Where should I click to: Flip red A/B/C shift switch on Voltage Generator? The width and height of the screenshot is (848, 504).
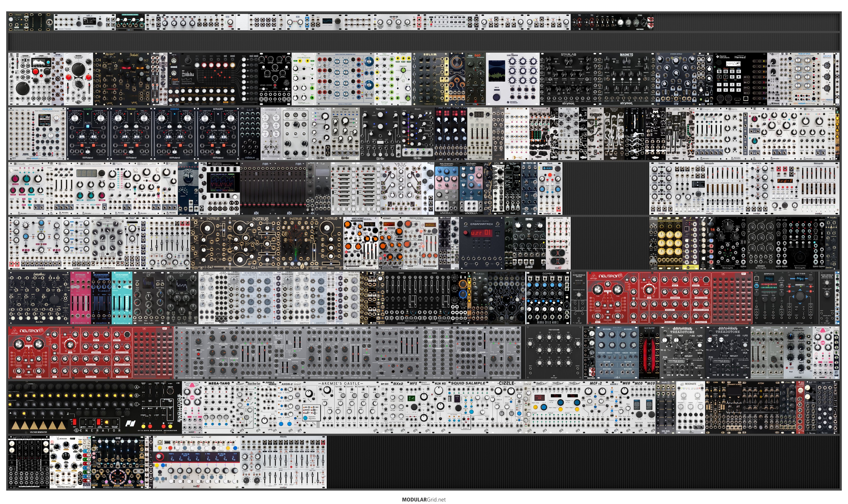pos(74,422)
